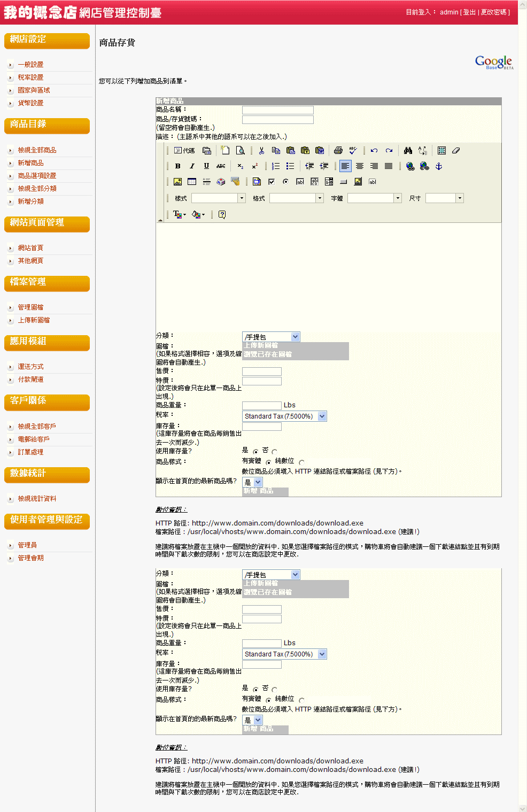This screenshot has width=527, height=812.
Task: Click the Bold formatting icon in editor
Action: pyautogui.click(x=177, y=166)
